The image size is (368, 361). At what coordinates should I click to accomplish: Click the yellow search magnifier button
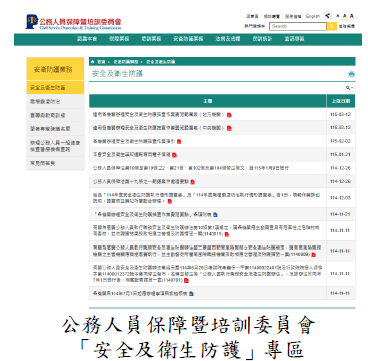tap(332, 26)
